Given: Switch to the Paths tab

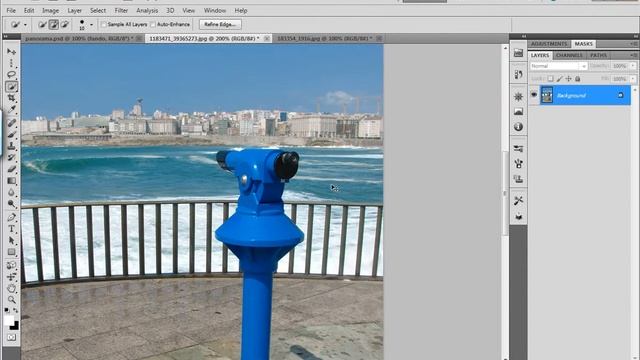Looking at the screenshot, I should 598,55.
